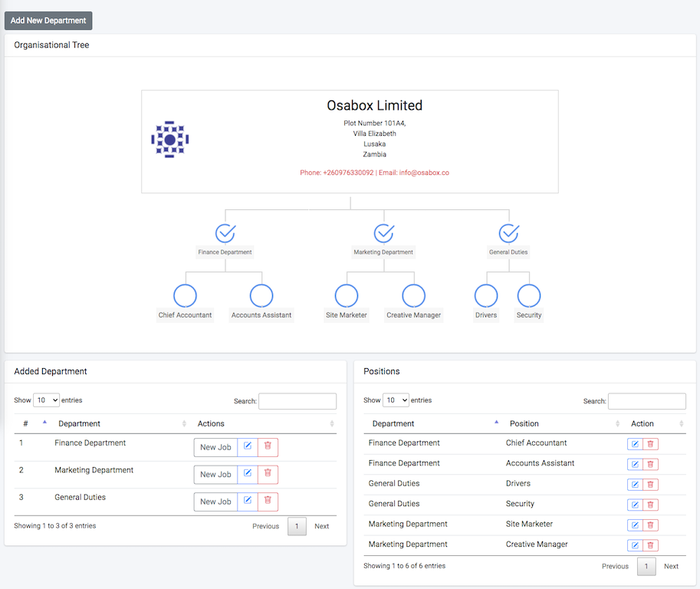Viewport: 700px width, 589px height.
Task: Edit the Accounts Assistant position
Action: click(x=635, y=464)
